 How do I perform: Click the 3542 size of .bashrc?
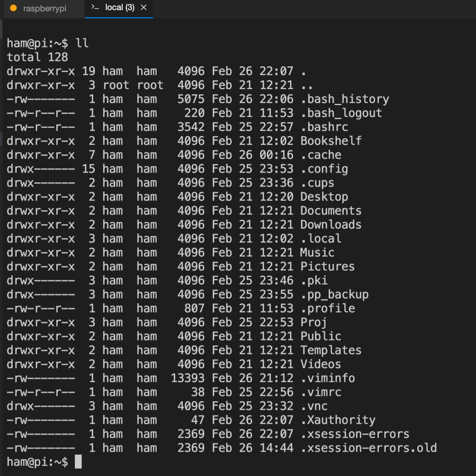191,127
